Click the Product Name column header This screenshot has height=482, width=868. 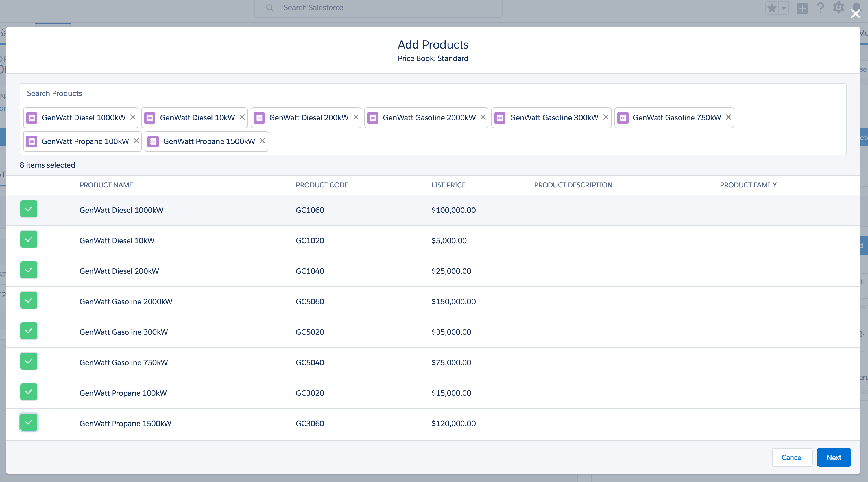tap(106, 185)
